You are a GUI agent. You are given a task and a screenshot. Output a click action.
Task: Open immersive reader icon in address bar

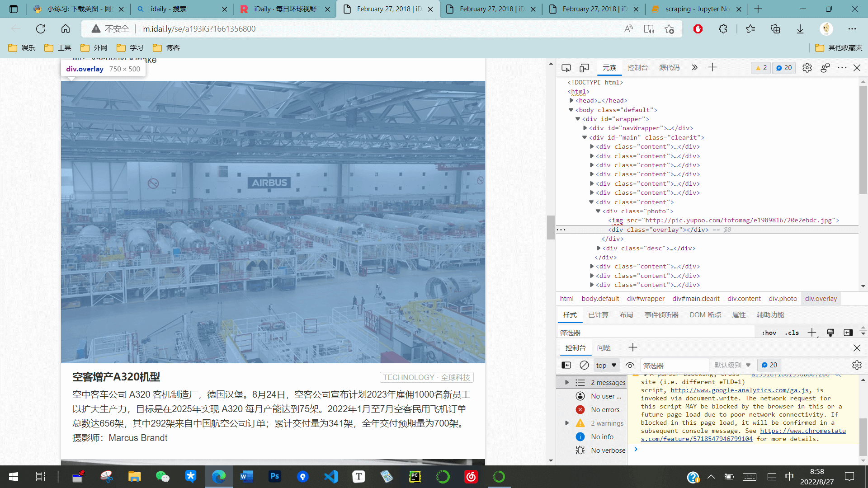[649, 29]
